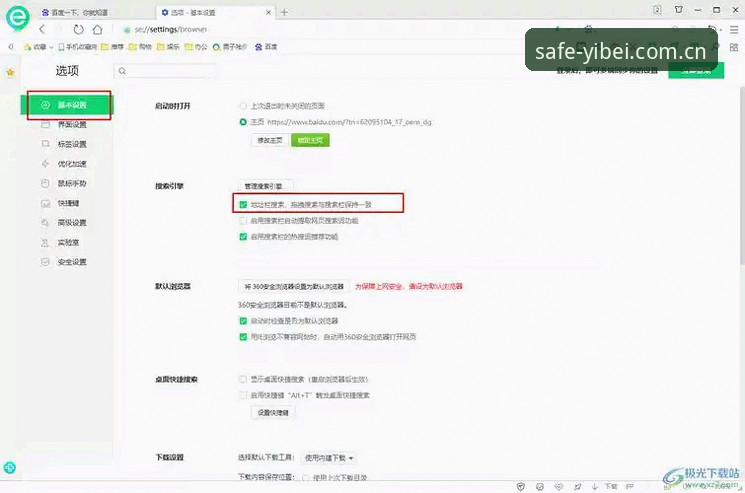Open the 百度 bookmark
The height and width of the screenshot is (493, 745).
coord(266,47)
